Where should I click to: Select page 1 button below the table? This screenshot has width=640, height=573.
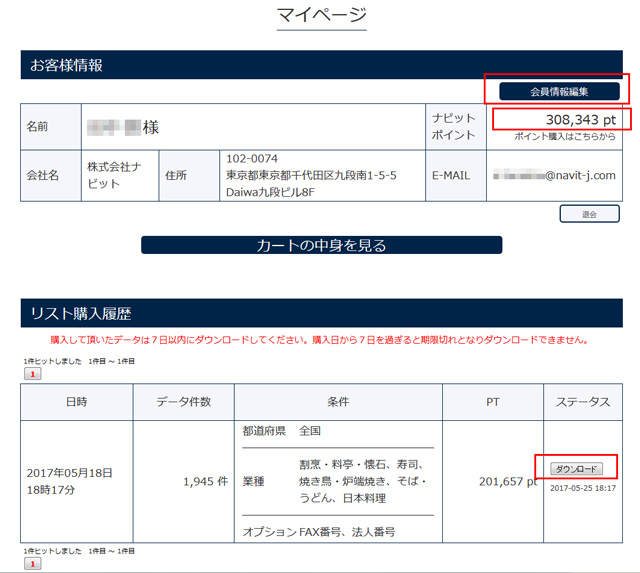click(33, 564)
